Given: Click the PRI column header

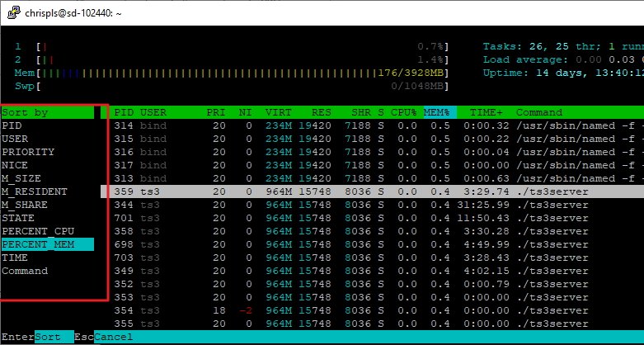Looking at the screenshot, I should 216,112.
